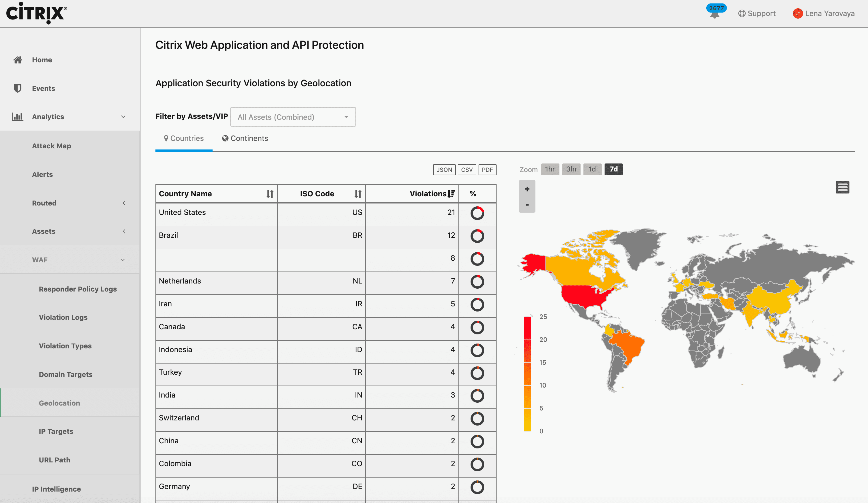Click Turkey percent donut
Image resolution: width=868 pixels, height=503 pixels.
(x=477, y=373)
